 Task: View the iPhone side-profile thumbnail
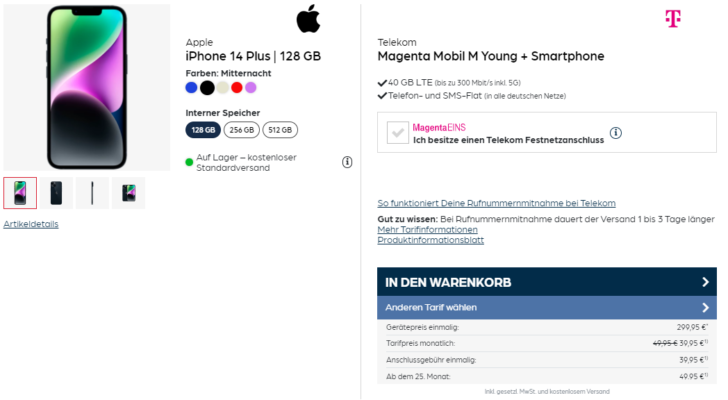pos(92,193)
